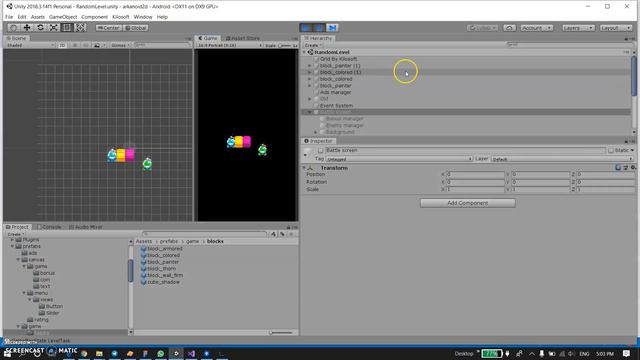Expand block_painter (1) in the Hierarchy

pos(309,66)
